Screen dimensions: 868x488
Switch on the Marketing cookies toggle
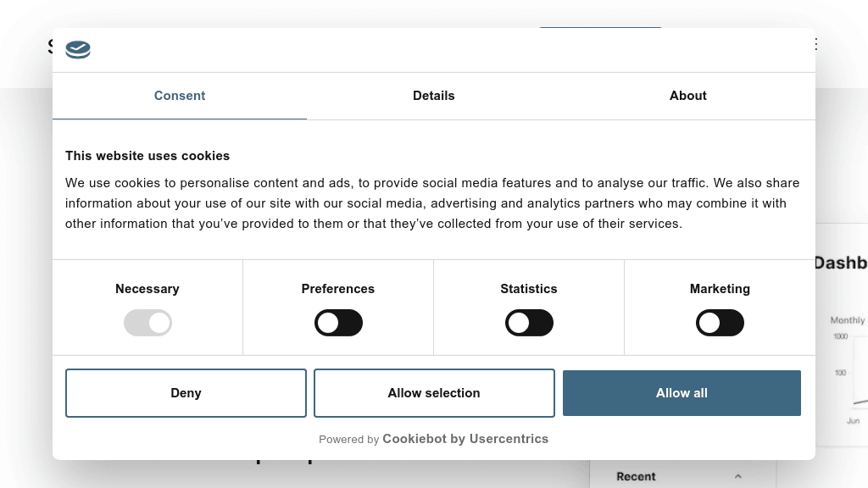(720, 323)
